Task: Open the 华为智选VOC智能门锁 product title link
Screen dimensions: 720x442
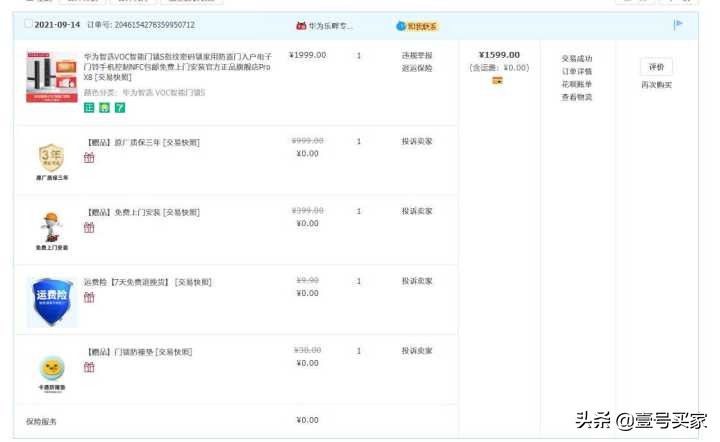Action: (x=178, y=67)
